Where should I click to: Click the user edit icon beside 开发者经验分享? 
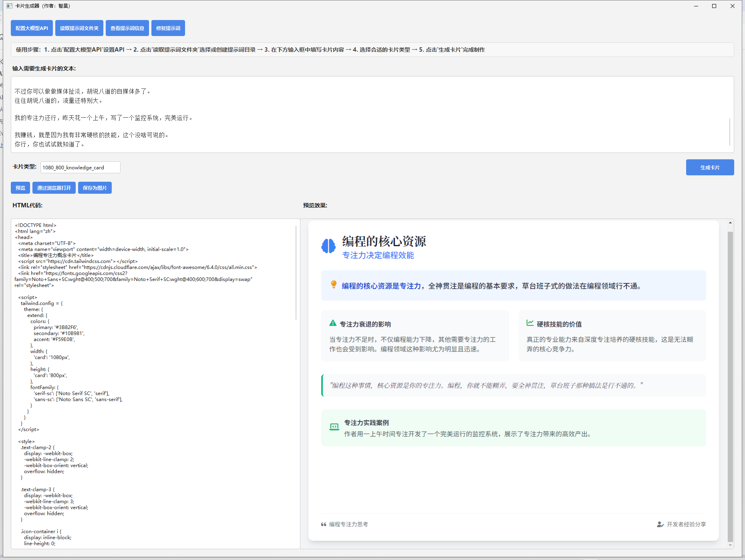point(660,524)
